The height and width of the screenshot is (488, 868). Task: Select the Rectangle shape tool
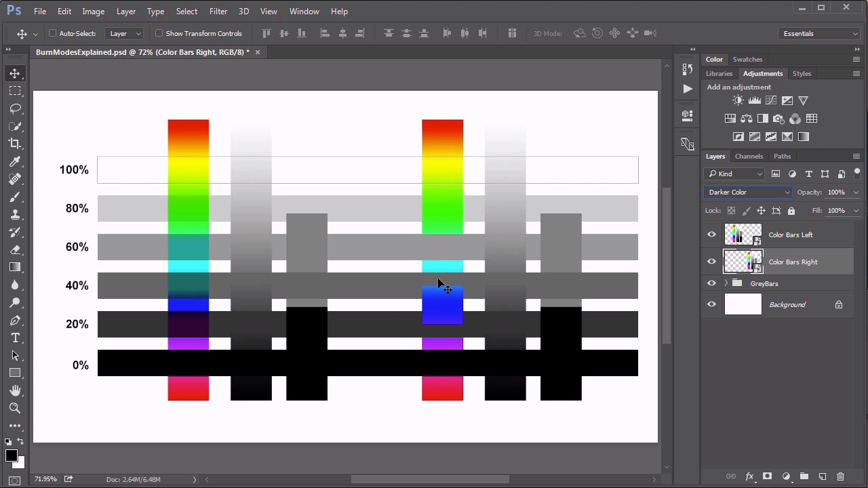(x=15, y=373)
